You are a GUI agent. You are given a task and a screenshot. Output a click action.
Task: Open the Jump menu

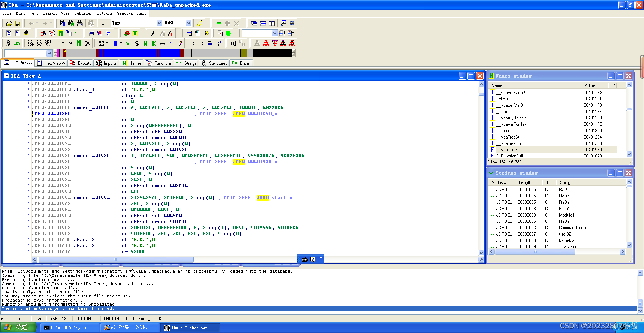34,13
